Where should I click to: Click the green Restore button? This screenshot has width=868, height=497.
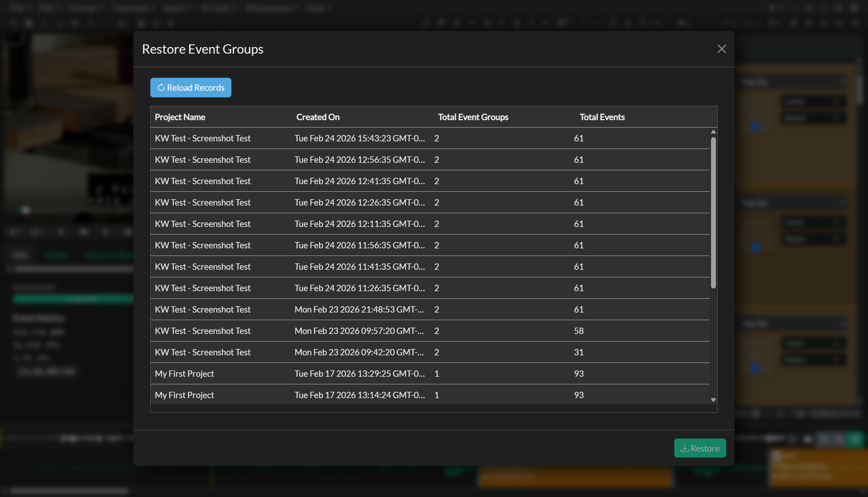pos(700,448)
